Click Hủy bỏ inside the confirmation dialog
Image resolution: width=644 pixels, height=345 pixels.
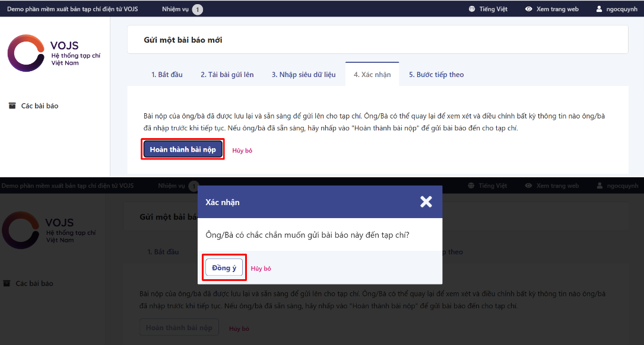point(261,269)
